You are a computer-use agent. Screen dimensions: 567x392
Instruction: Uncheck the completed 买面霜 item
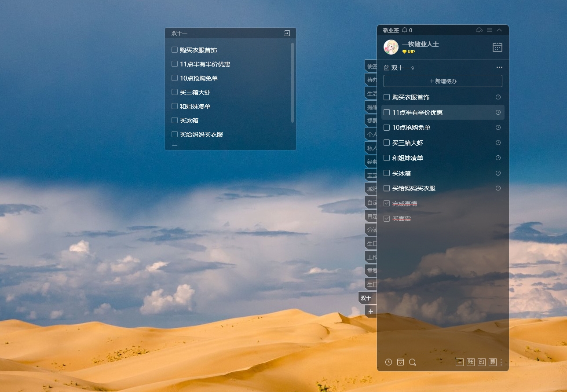[387, 219]
